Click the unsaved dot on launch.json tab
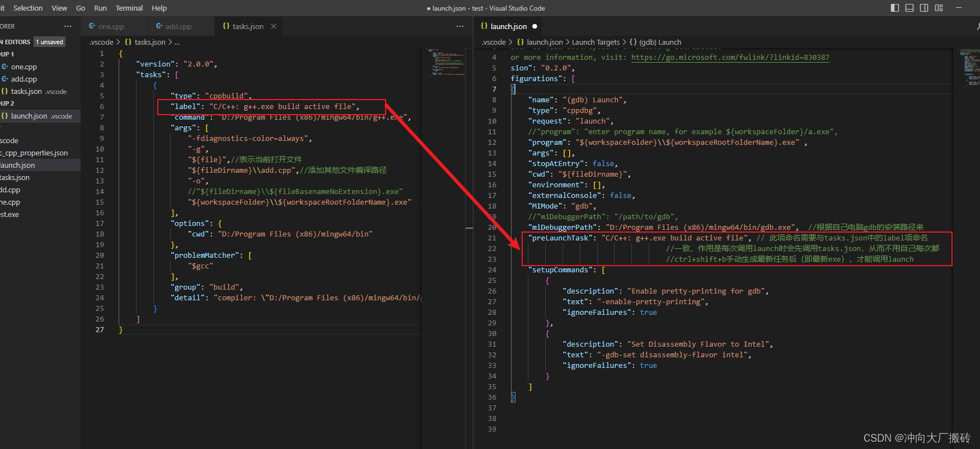The height and width of the screenshot is (449, 980). pos(534,26)
